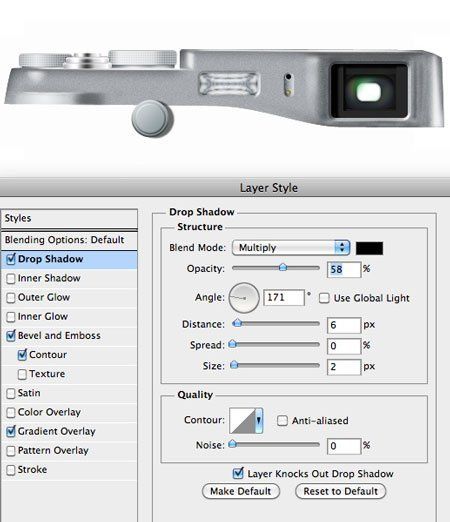Click the Distance value field showing 6
450x522 pixels.
click(x=344, y=325)
